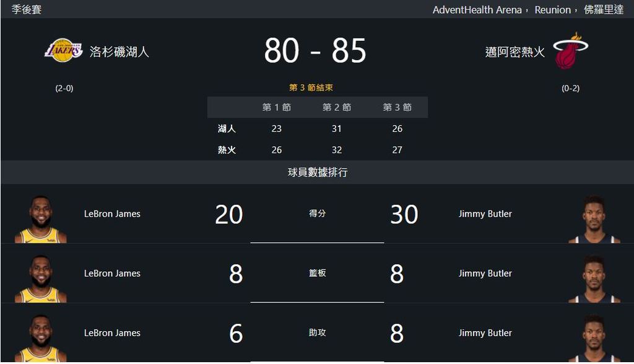634x364 pixels.
Task: Open Jimmy Butler photo in 助攻 row
Action: click(x=594, y=338)
